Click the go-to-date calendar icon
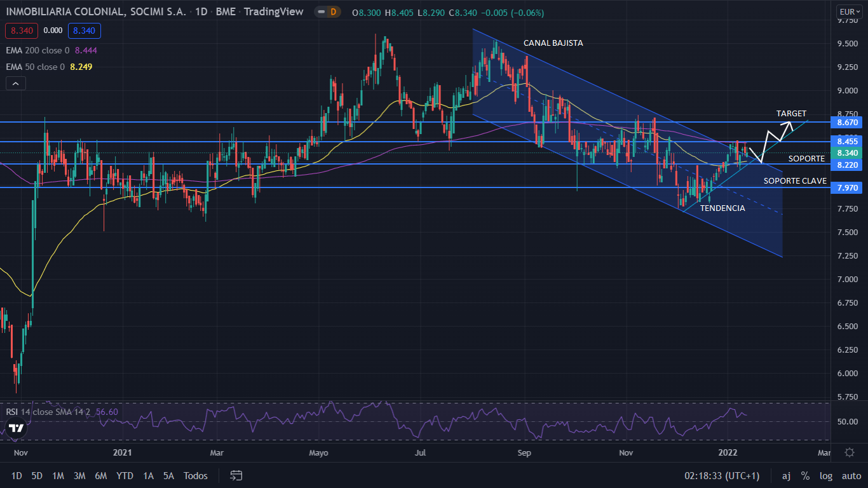Screen dimensions: 868x488 coord(236,475)
